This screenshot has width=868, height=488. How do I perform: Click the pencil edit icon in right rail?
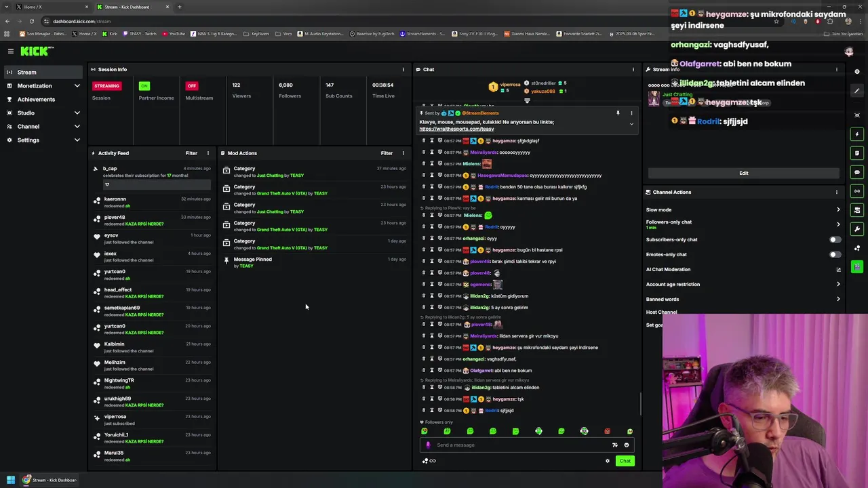coord(857,91)
